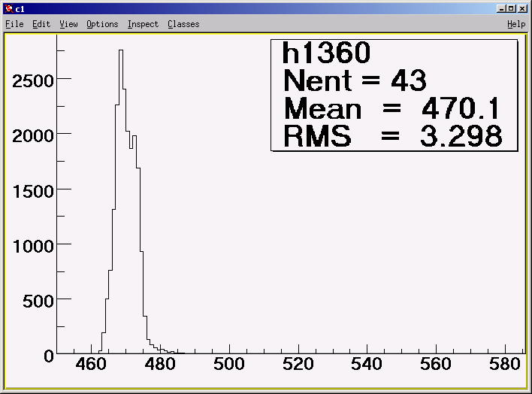Click the y-axis label 1000

coord(33,247)
